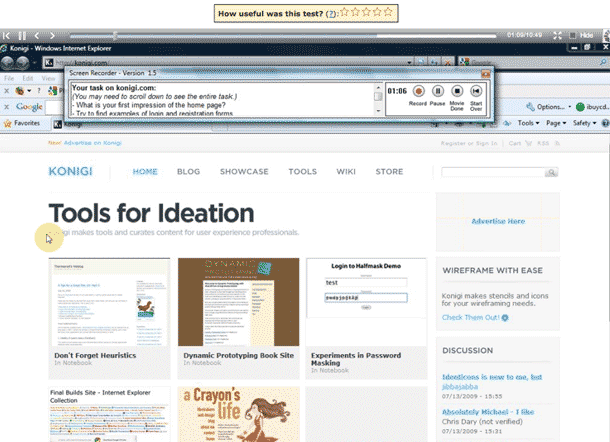Open the Advertise on Konigi link
This screenshot has height=442, width=610.
click(93, 143)
